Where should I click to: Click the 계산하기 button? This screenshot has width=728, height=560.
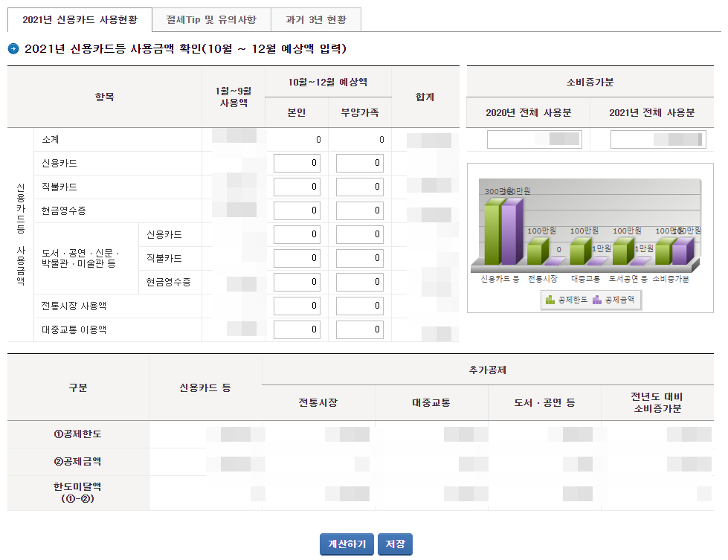(x=347, y=544)
